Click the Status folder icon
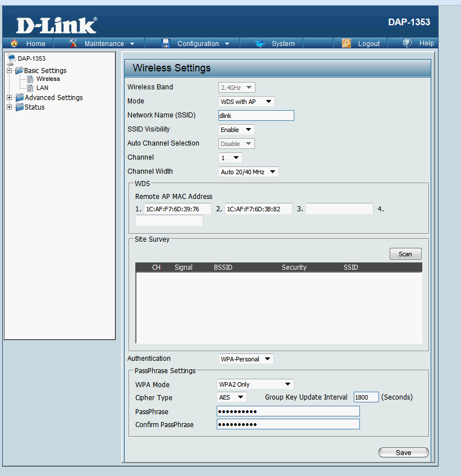 click(x=20, y=107)
